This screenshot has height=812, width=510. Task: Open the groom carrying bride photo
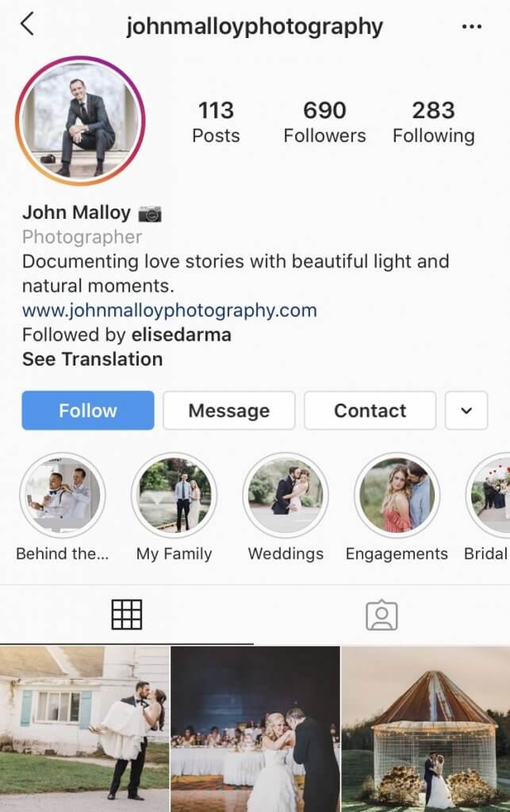click(84, 729)
